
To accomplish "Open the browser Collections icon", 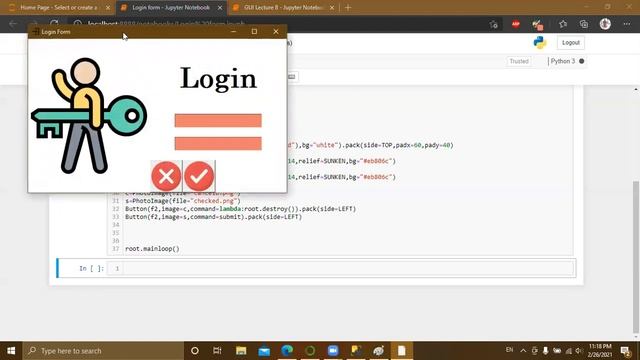I will (584, 24).
